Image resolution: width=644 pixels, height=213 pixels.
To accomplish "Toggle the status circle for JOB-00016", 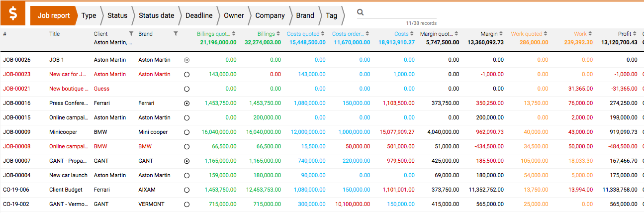I will pyautogui.click(x=186, y=103).
